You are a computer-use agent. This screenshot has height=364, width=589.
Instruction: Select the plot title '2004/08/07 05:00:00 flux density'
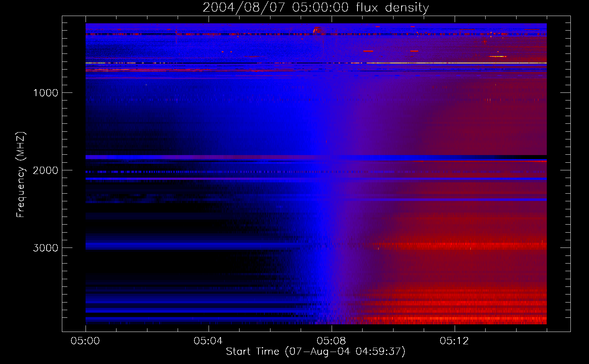316,8
